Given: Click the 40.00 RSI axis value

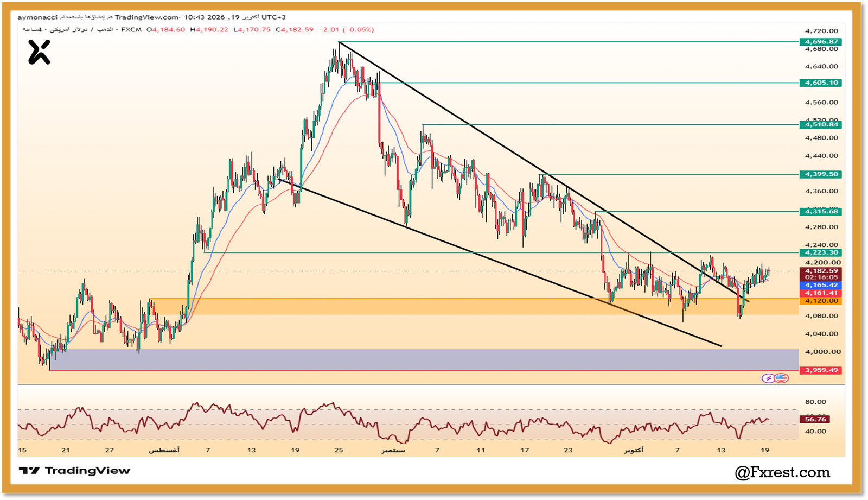Looking at the screenshot, I should coord(815,432).
